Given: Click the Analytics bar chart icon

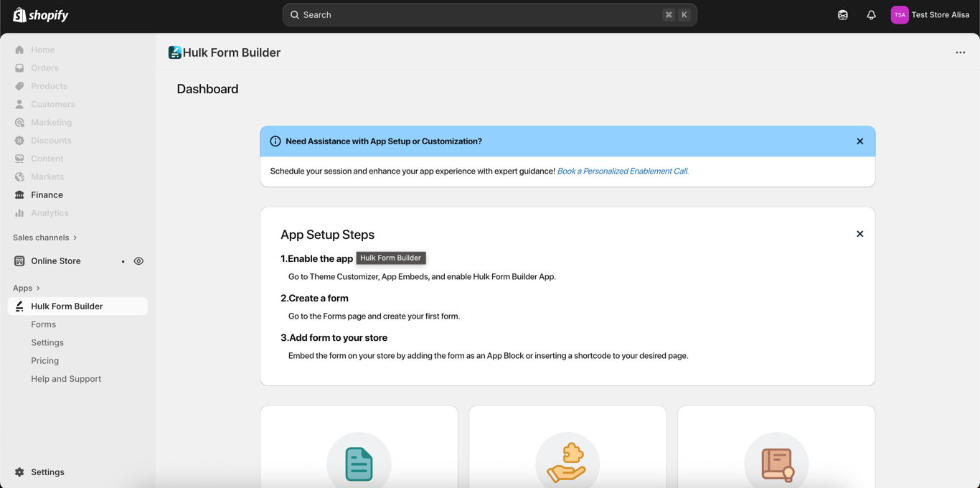Looking at the screenshot, I should click(19, 213).
